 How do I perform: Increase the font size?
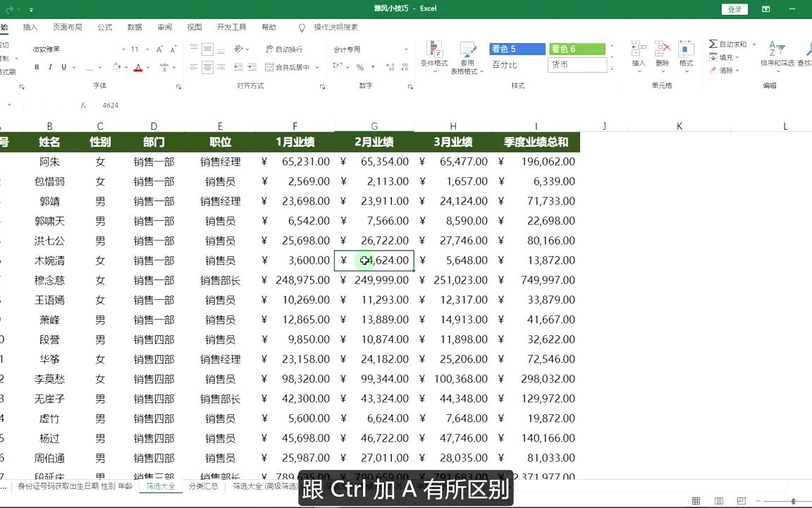point(159,49)
